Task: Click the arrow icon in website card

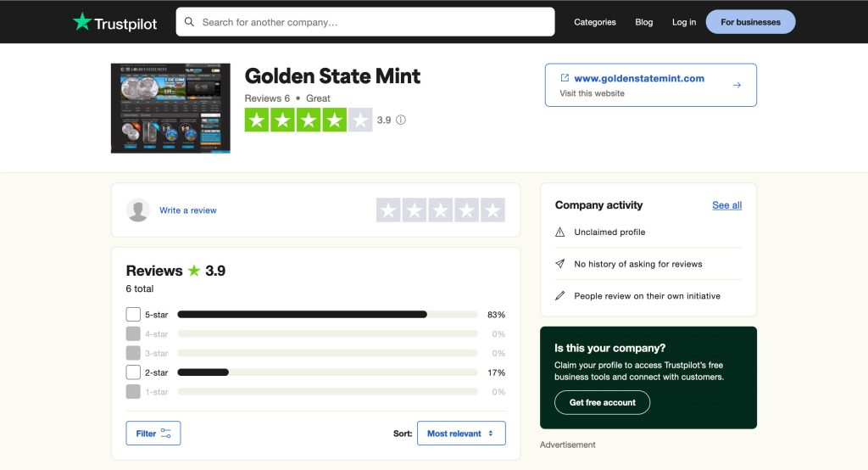Action: click(x=737, y=85)
